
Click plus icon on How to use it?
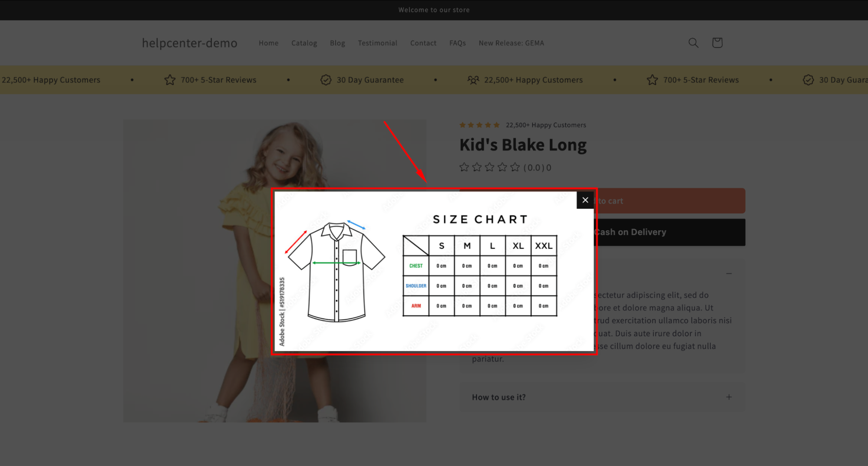(x=729, y=397)
